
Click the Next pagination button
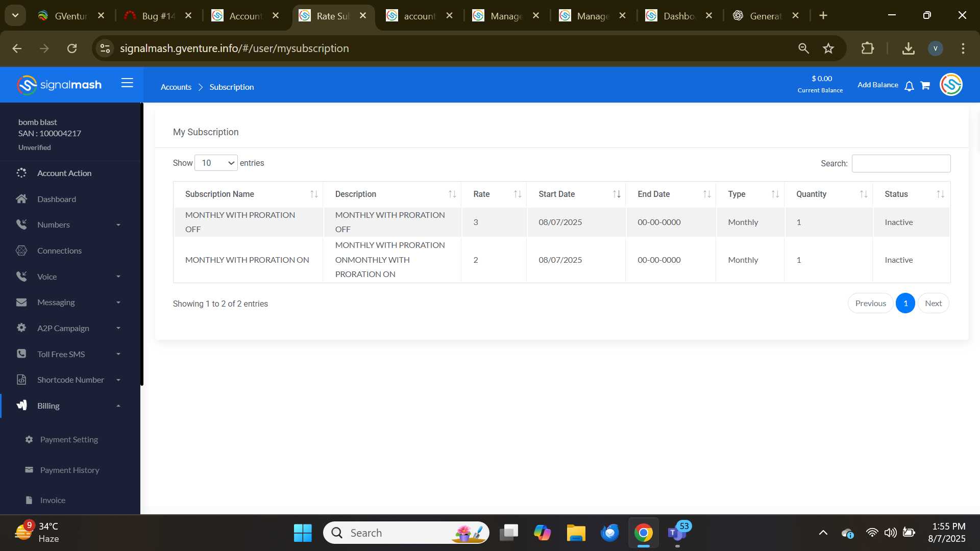[933, 303]
